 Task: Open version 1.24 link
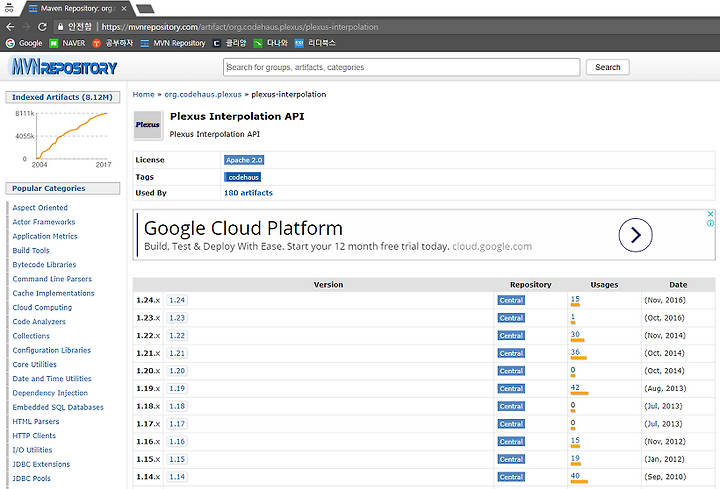pyautogui.click(x=177, y=300)
